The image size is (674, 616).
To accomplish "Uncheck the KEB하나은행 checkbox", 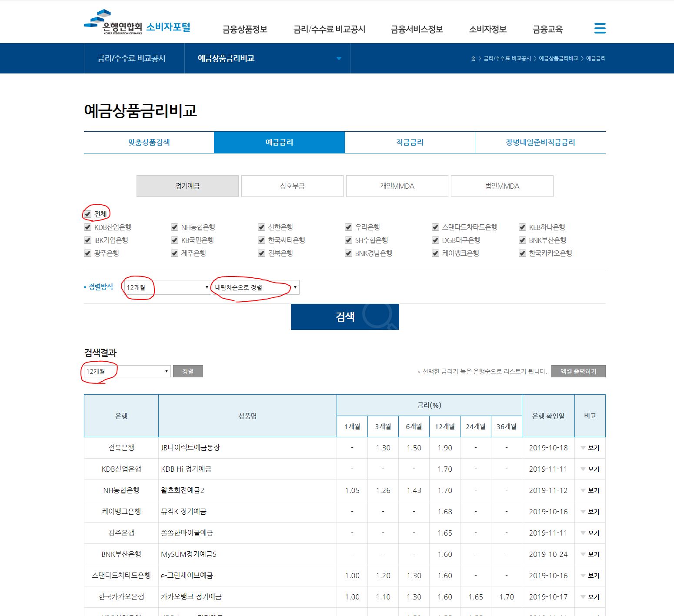I will [522, 227].
